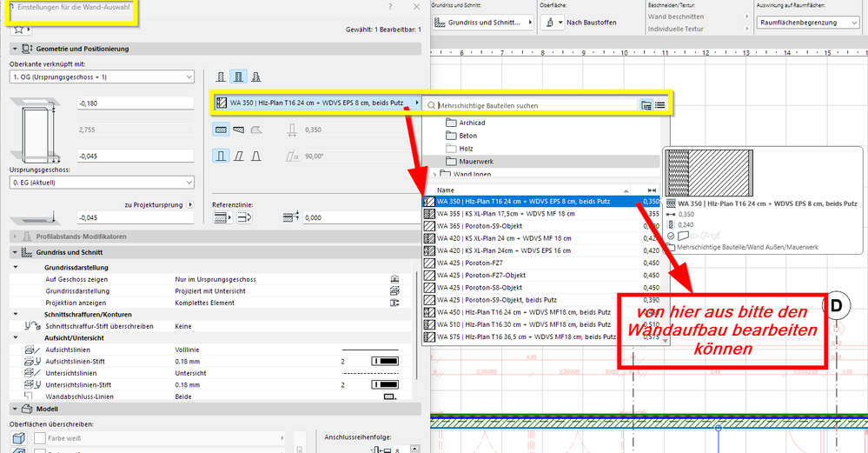The width and height of the screenshot is (868, 453).
Task: Collapse Grundrissdarstellung group
Action: (x=16, y=268)
